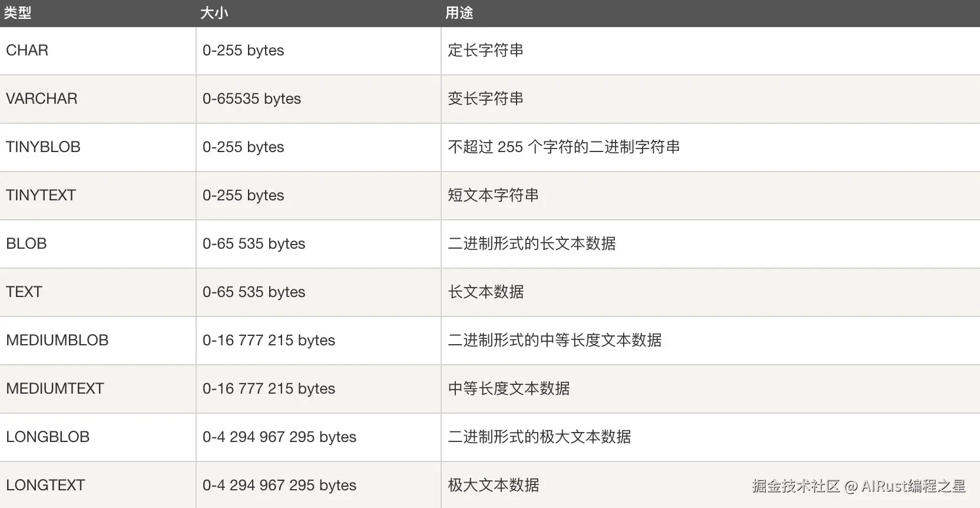Image resolution: width=980 pixels, height=508 pixels.
Task: Click the MEDIUMTEXT type cell
Action: point(55,389)
